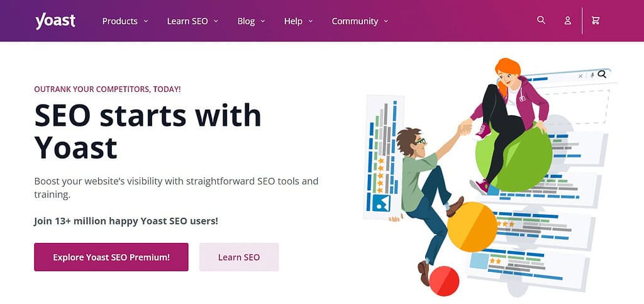
Task: Click the 'Boost your website's visibility' paragraph
Action: pyautogui.click(x=176, y=188)
